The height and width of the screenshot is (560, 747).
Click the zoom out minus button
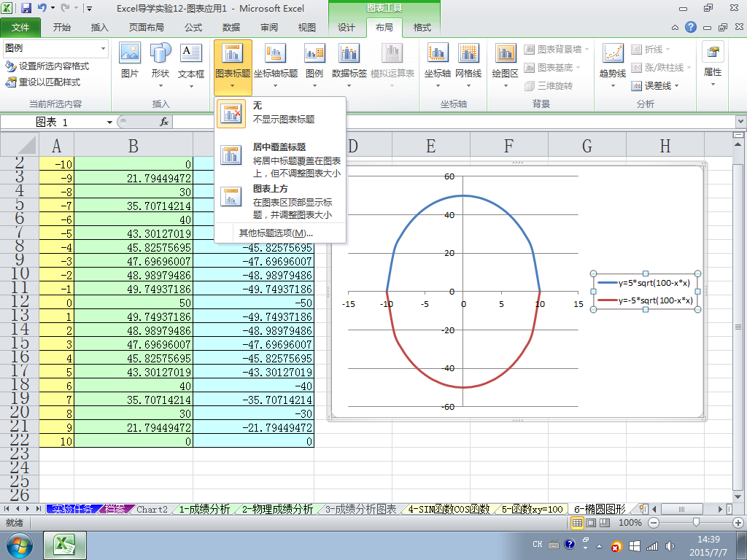(x=654, y=523)
